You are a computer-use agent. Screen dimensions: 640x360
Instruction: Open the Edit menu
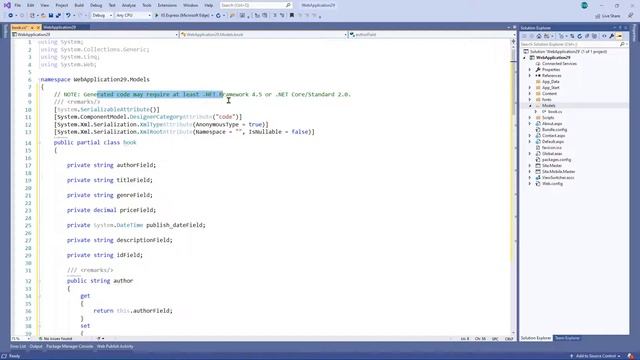[x=31, y=5]
